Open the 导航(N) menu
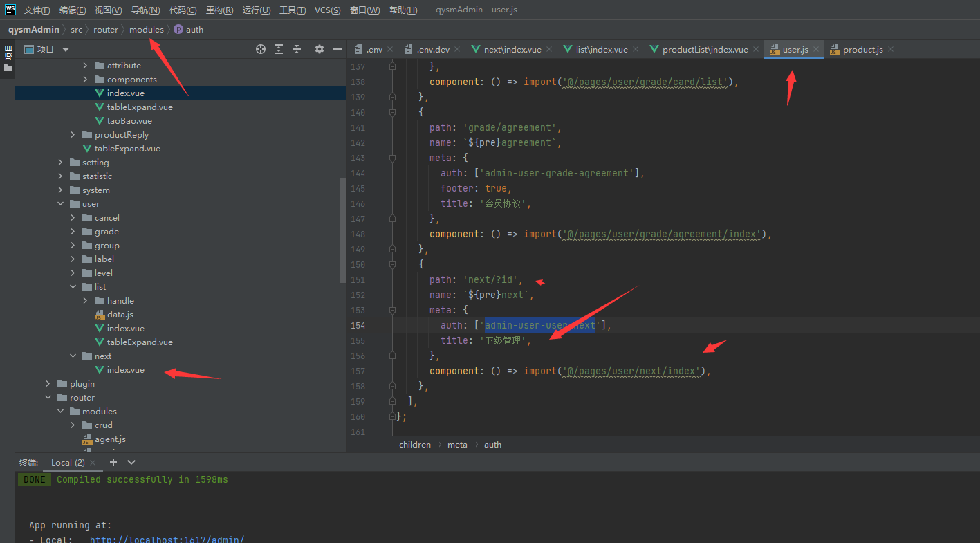980x543 pixels. pyautogui.click(x=145, y=10)
